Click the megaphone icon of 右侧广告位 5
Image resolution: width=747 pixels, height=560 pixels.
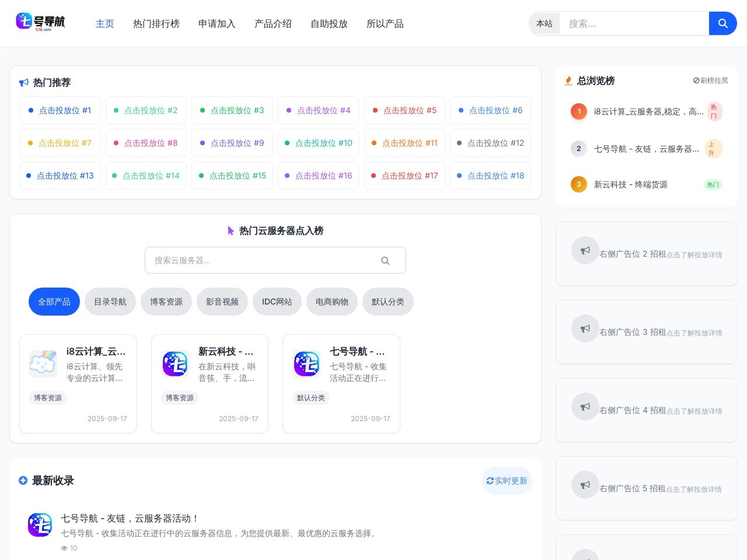point(585,485)
